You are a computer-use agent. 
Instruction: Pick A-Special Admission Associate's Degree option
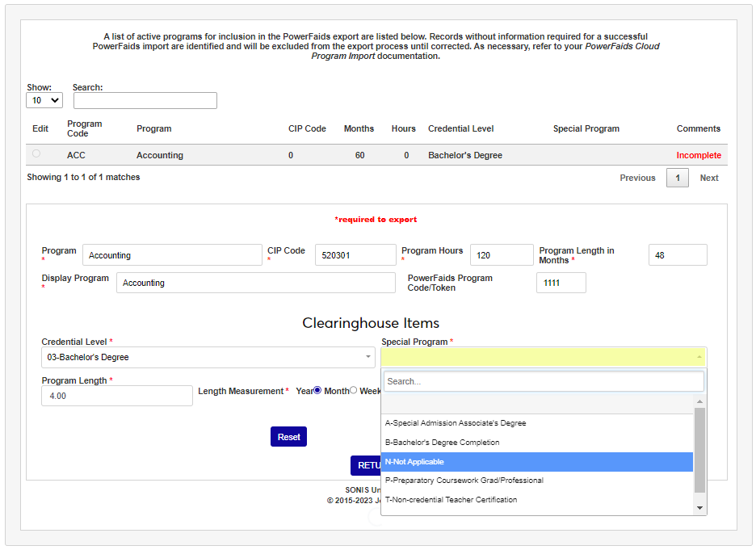(x=537, y=423)
